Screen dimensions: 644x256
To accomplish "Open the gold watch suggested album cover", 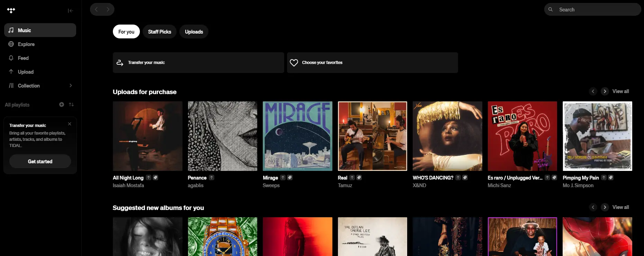I will (x=223, y=237).
